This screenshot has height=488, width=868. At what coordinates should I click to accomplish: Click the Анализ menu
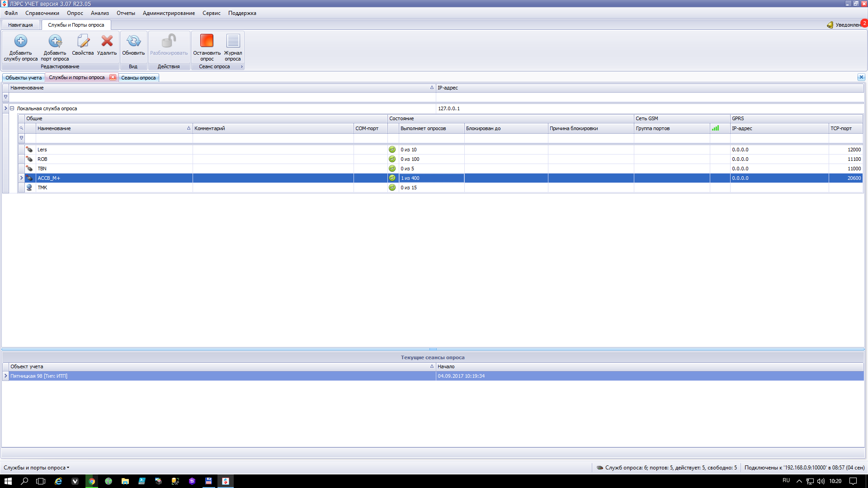tap(100, 13)
